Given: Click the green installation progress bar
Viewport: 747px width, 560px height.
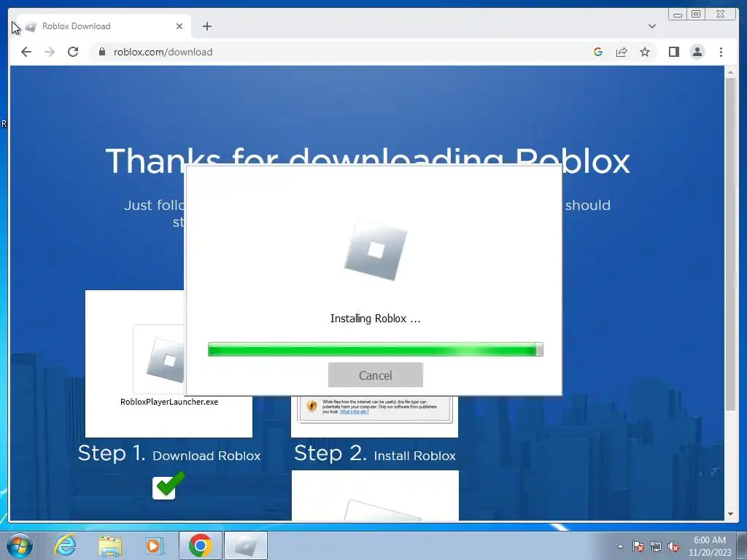Looking at the screenshot, I should [376, 349].
